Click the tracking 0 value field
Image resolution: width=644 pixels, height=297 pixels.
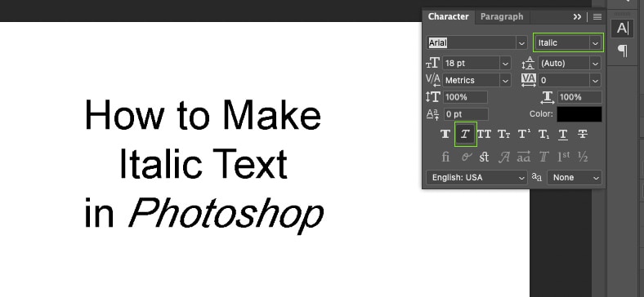pyautogui.click(x=564, y=81)
